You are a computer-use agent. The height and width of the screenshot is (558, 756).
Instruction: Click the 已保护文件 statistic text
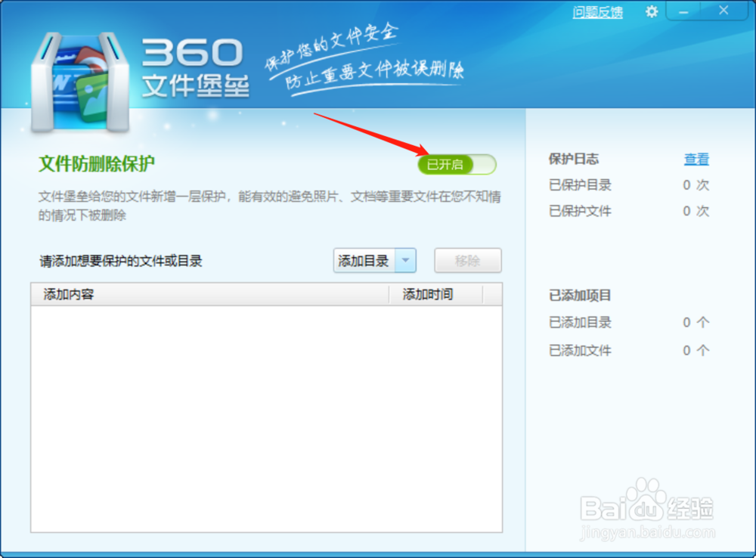click(580, 211)
